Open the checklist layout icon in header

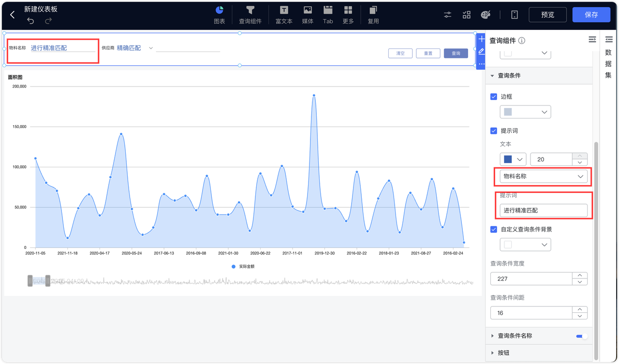click(x=467, y=15)
